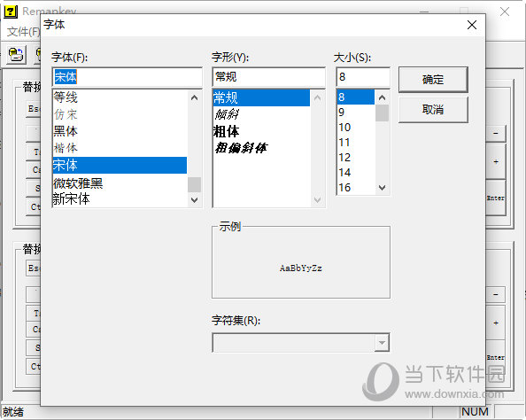526x420 pixels.
Task: Select 新宋体 in the font list
Action: tap(120, 199)
